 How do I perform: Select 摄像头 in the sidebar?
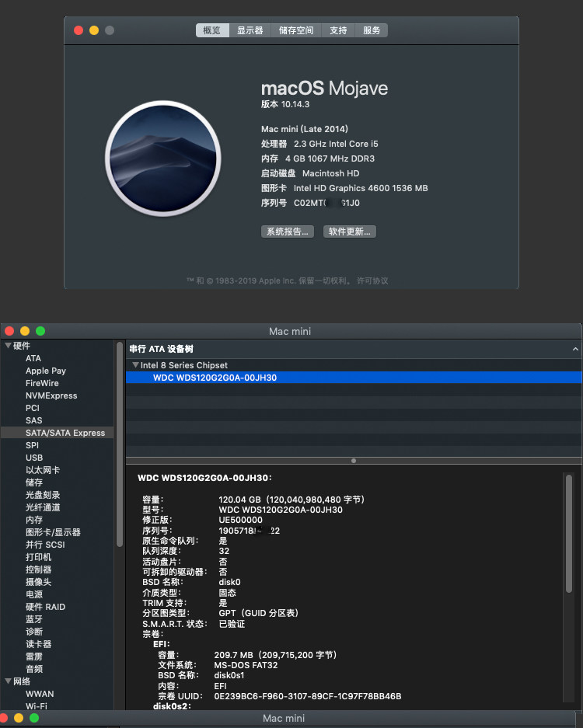[x=39, y=582]
